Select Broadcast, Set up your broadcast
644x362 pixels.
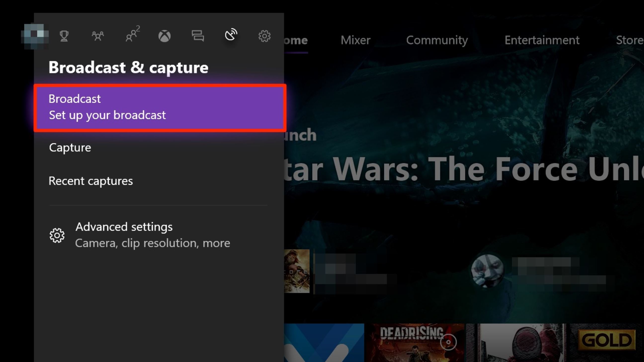pyautogui.click(x=160, y=107)
